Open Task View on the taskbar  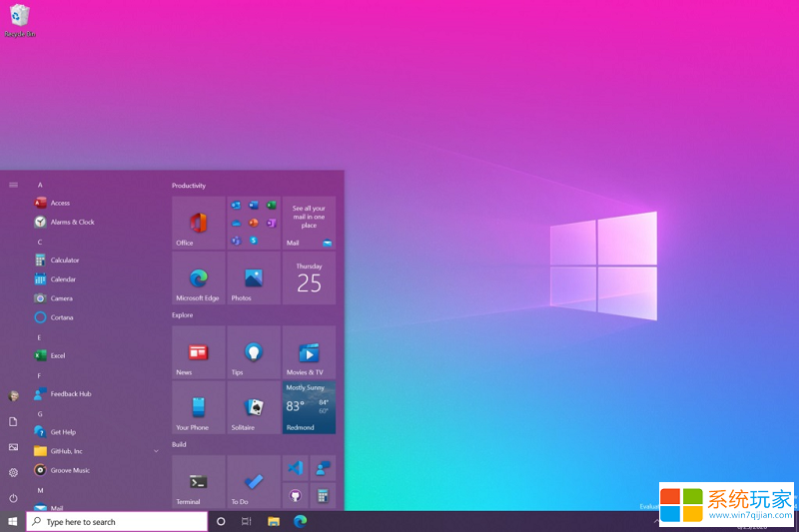pyautogui.click(x=247, y=521)
